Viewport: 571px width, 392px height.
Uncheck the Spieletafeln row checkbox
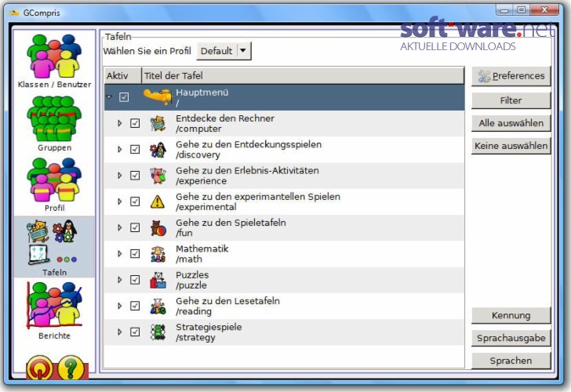click(135, 227)
